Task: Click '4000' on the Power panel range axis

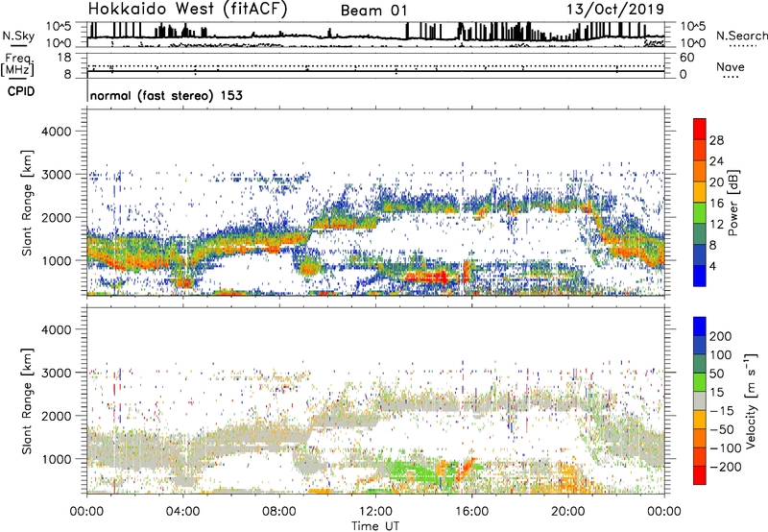Action: pyautogui.click(x=57, y=132)
